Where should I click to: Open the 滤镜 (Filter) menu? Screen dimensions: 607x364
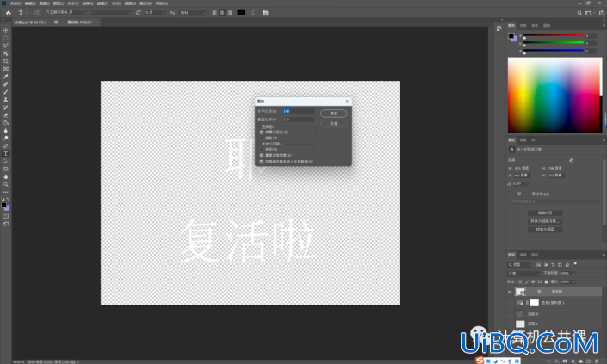[x=102, y=3]
